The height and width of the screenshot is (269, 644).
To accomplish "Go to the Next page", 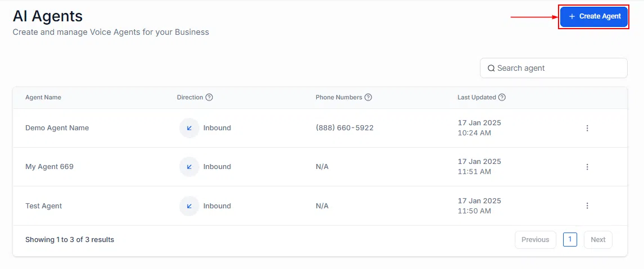I will pyautogui.click(x=598, y=240).
